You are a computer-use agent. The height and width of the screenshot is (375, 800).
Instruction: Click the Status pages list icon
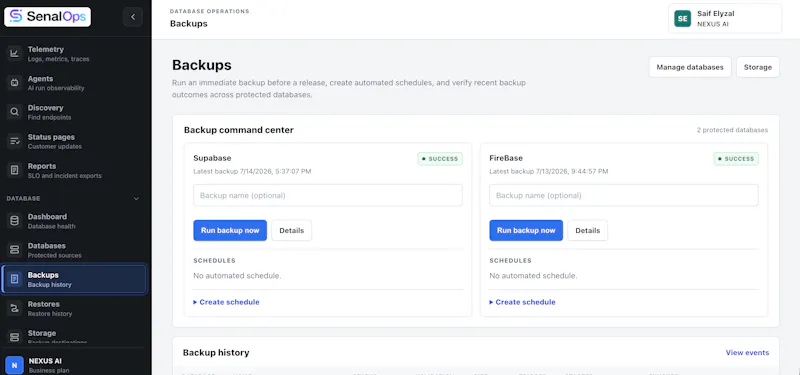[14, 141]
